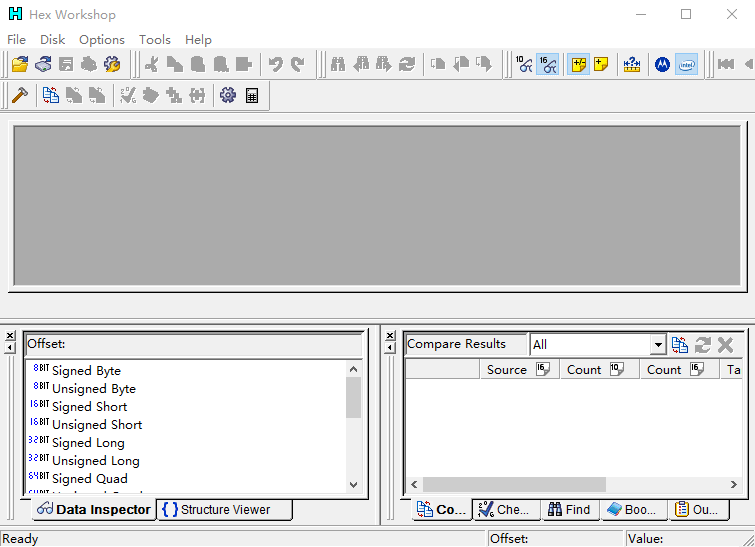Image resolution: width=755 pixels, height=547 pixels.
Task: Click the Data Inspector vertical scrollbar thumb
Action: [353, 397]
